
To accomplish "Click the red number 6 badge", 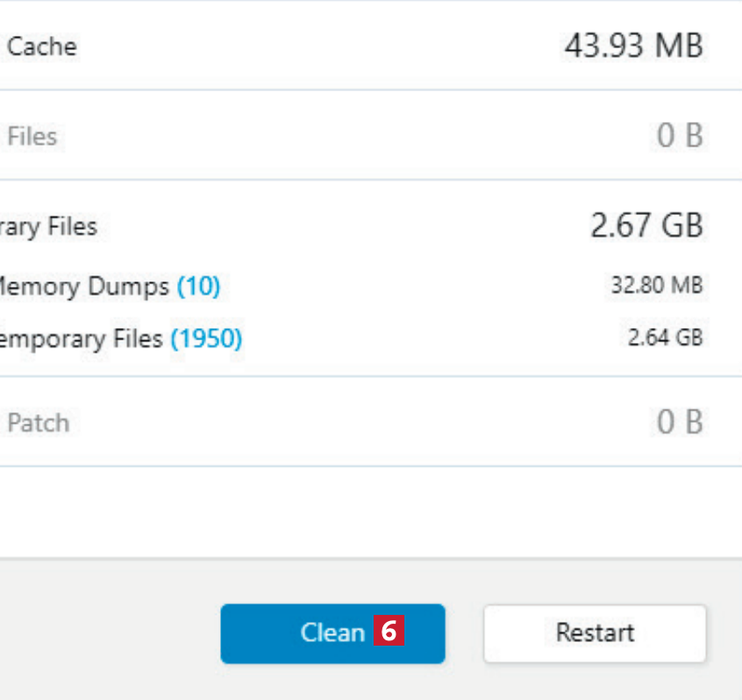I will coord(389,632).
